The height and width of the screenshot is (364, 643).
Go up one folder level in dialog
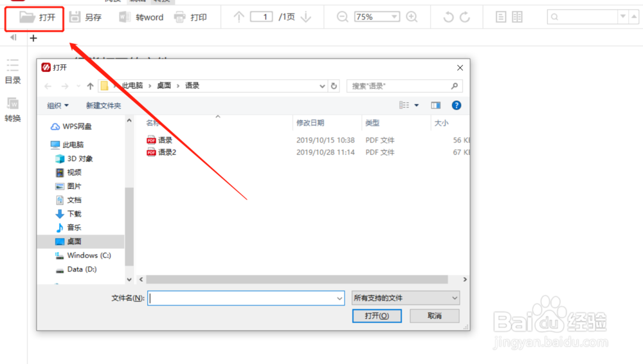(x=90, y=86)
